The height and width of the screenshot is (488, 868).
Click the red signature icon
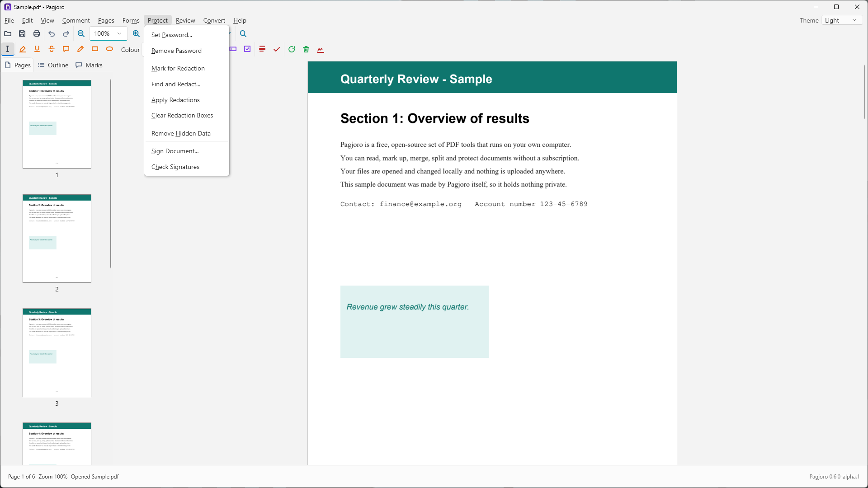[x=321, y=49]
